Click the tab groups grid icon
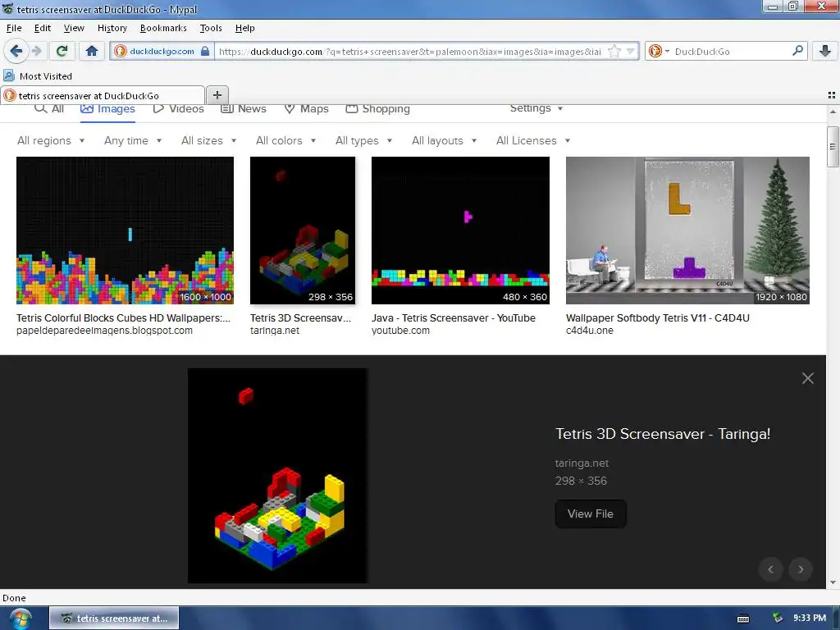Image resolution: width=840 pixels, height=630 pixels. coord(832,95)
